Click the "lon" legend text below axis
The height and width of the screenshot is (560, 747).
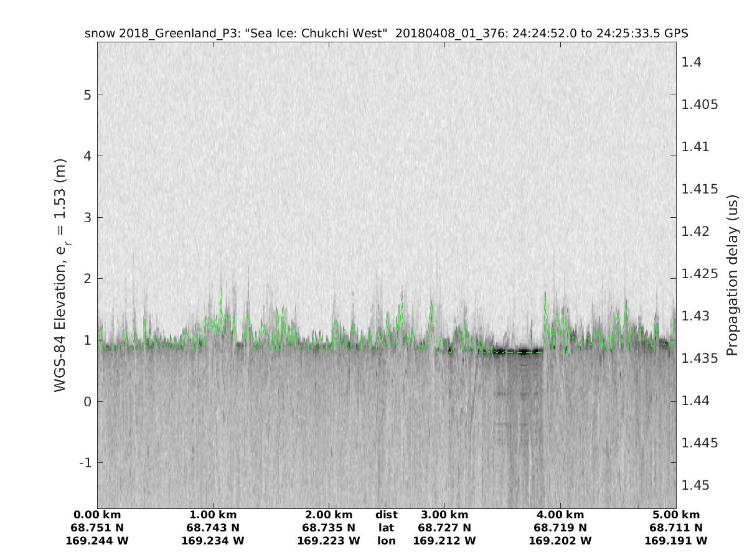[386, 541]
